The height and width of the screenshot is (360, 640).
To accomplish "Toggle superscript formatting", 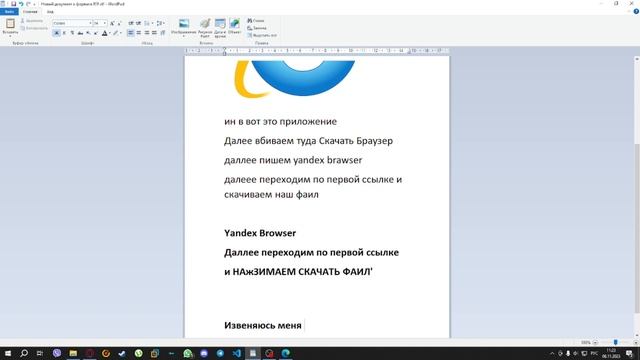I will click(96, 33).
